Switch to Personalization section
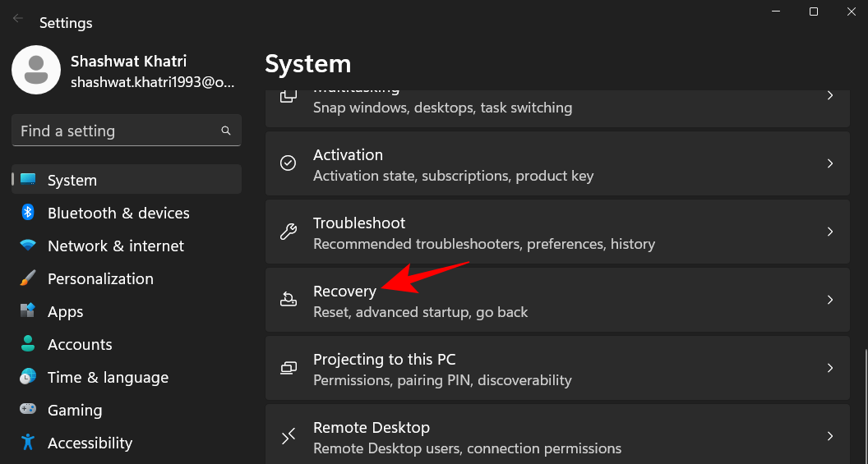The width and height of the screenshot is (868, 464). point(127,278)
